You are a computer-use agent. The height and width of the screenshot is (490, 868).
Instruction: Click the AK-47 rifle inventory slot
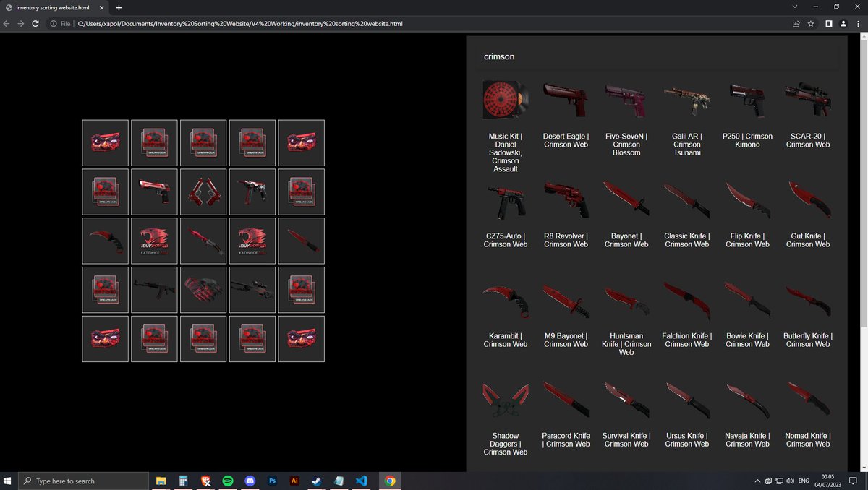154,290
